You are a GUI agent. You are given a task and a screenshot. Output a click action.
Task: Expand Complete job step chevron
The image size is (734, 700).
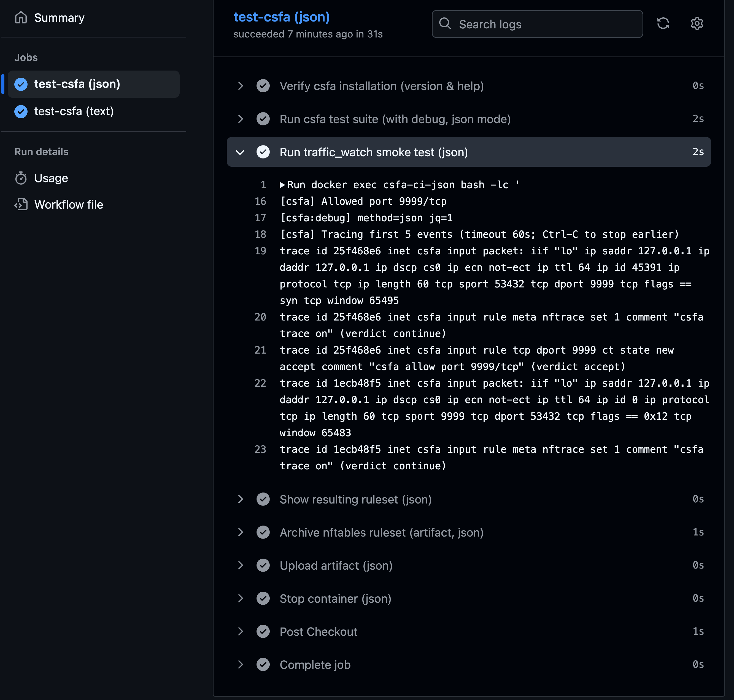point(241,664)
